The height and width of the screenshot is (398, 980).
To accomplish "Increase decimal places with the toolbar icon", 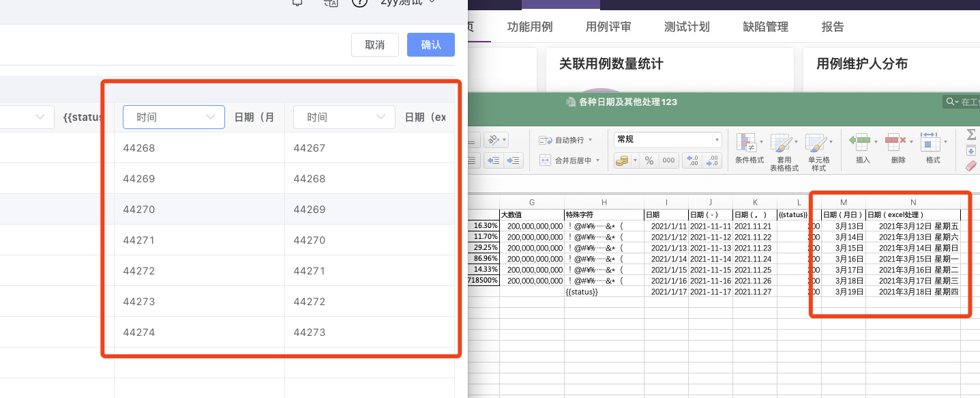I will pos(694,161).
